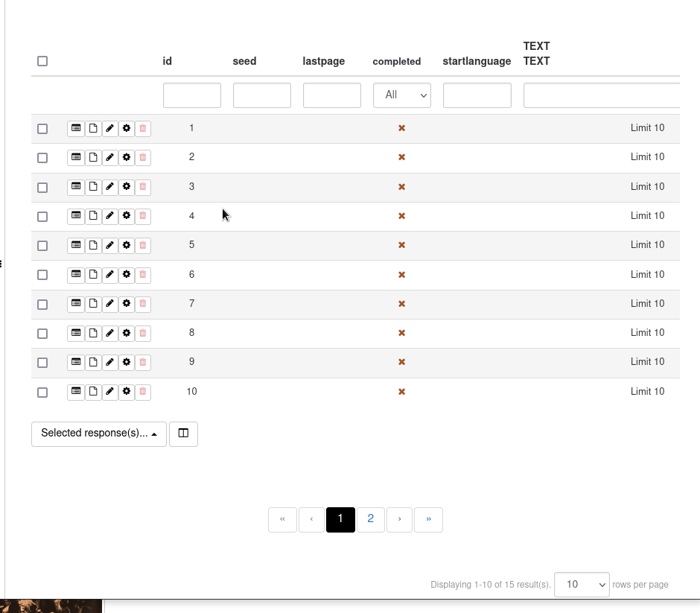This screenshot has width=700, height=613.
Task: Edit response 9 with the pencil icon
Action: (x=109, y=362)
